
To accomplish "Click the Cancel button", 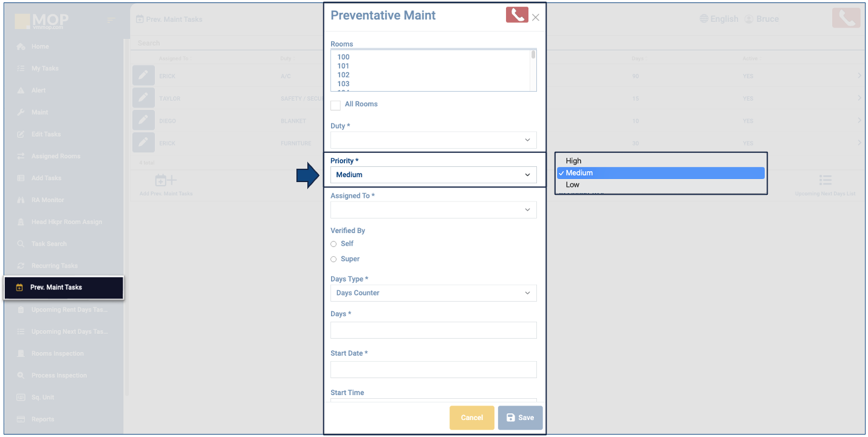I will tap(471, 418).
